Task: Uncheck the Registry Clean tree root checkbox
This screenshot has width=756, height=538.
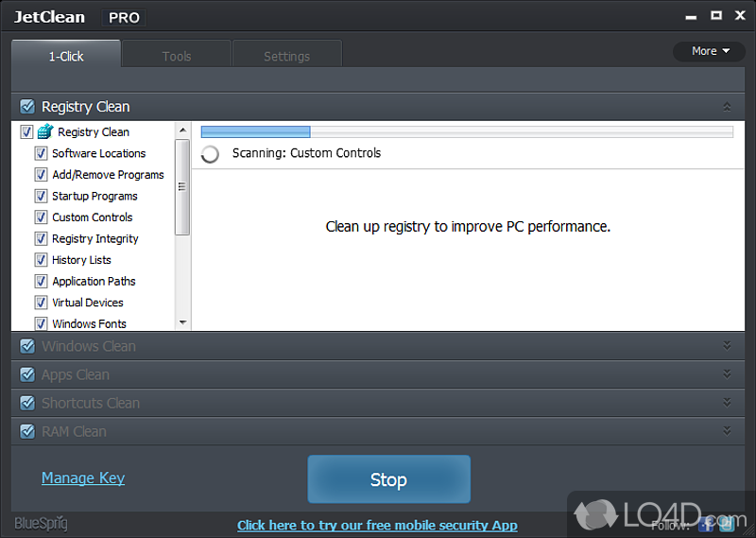Action: pyautogui.click(x=26, y=131)
